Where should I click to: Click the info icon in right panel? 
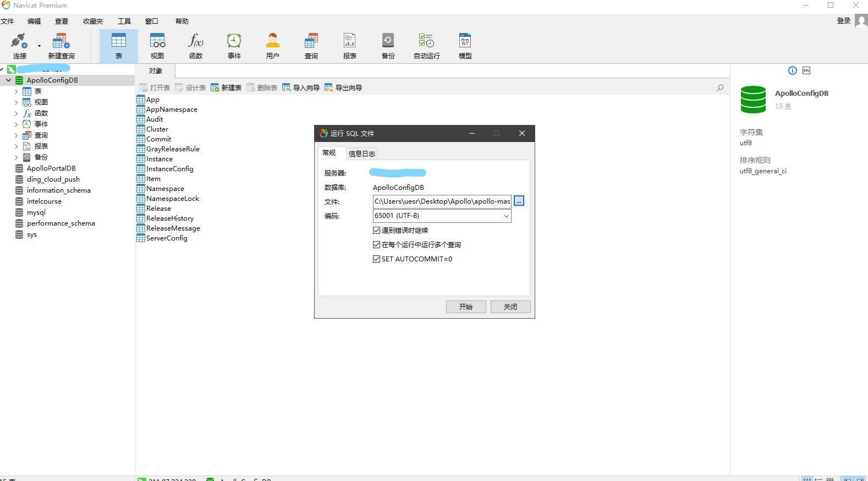pos(793,70)
